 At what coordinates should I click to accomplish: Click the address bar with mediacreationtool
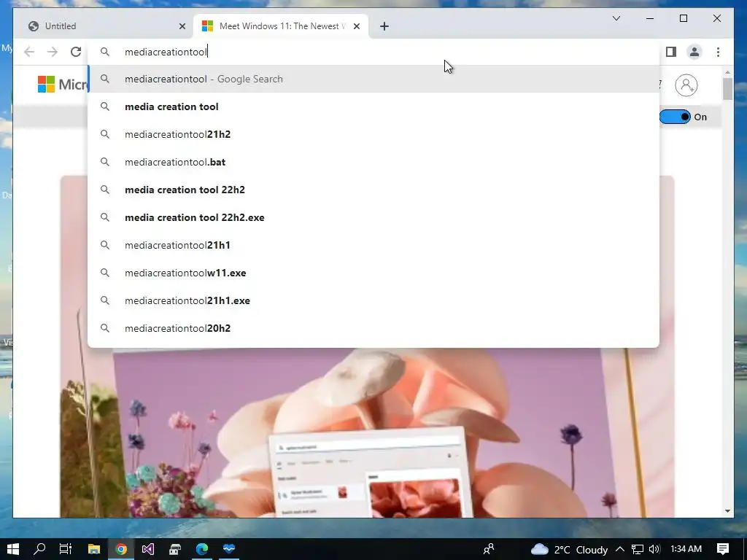tap(373, 52)
